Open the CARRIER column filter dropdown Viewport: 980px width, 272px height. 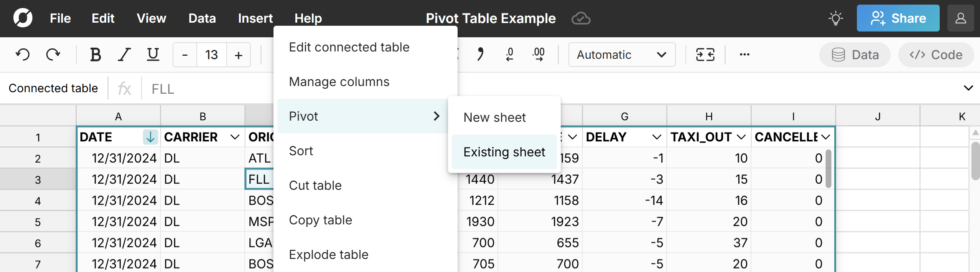235,137
